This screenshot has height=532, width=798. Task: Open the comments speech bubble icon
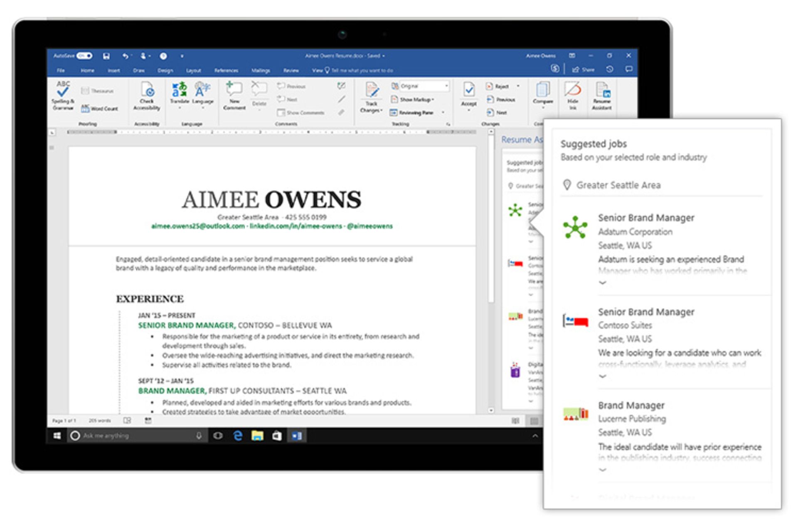pyautogui.click(x=629, y=69)
